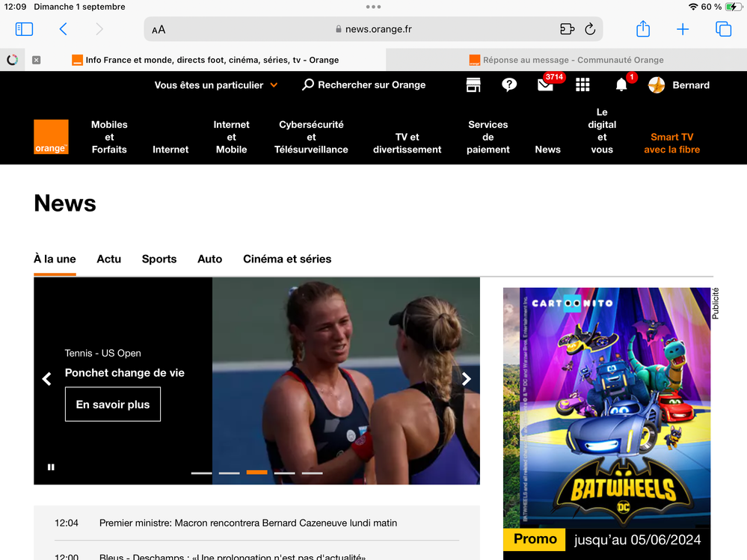Click the 12:04 article timestamp
This screenshot has height=560, width=747.
coord(67,523)
